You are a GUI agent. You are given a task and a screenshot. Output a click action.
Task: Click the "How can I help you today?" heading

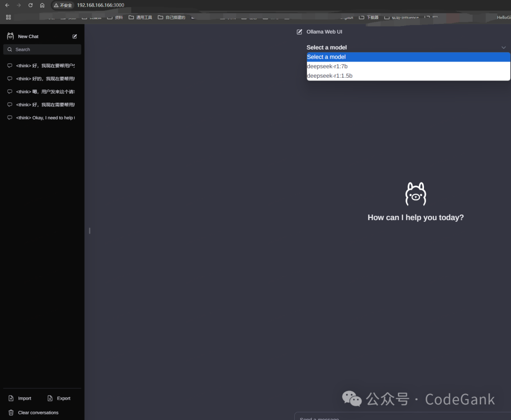click(x=415, y=217)
